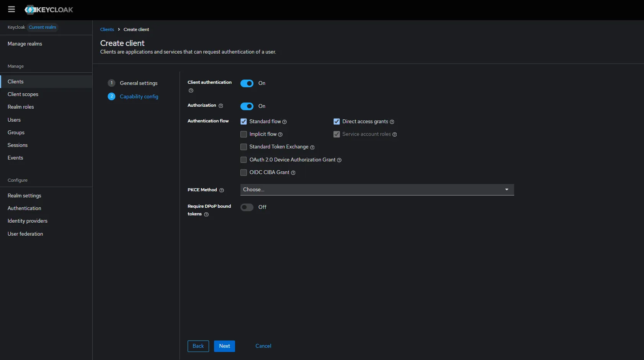Cancel client creation
644x360 pixels.
coord(263,346)
